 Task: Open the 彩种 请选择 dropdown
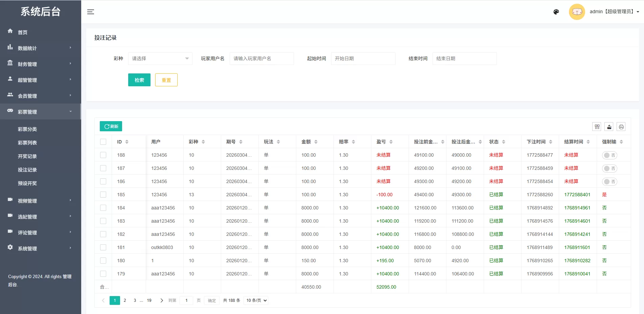click(x=160, y=58)
